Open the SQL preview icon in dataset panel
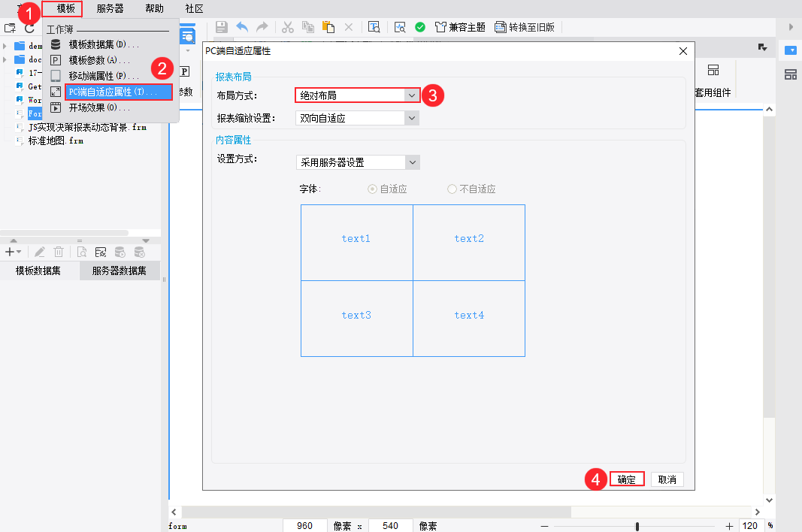This screenshot has width=802, height=532. [81, 252]
